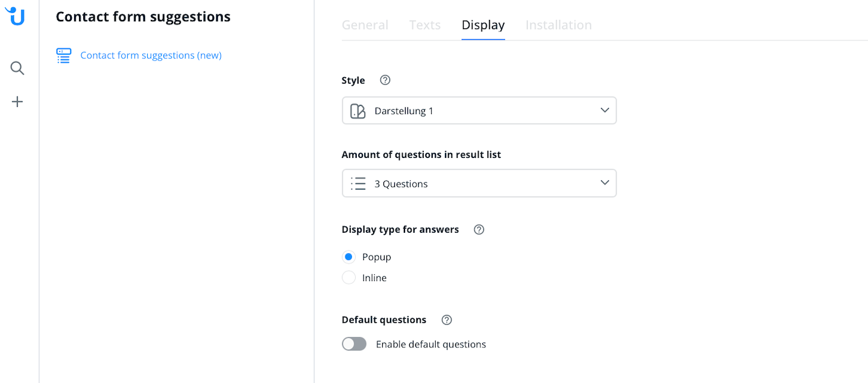Click the contact form list icon
The image size is (868, 383).
tap(64, 55)
